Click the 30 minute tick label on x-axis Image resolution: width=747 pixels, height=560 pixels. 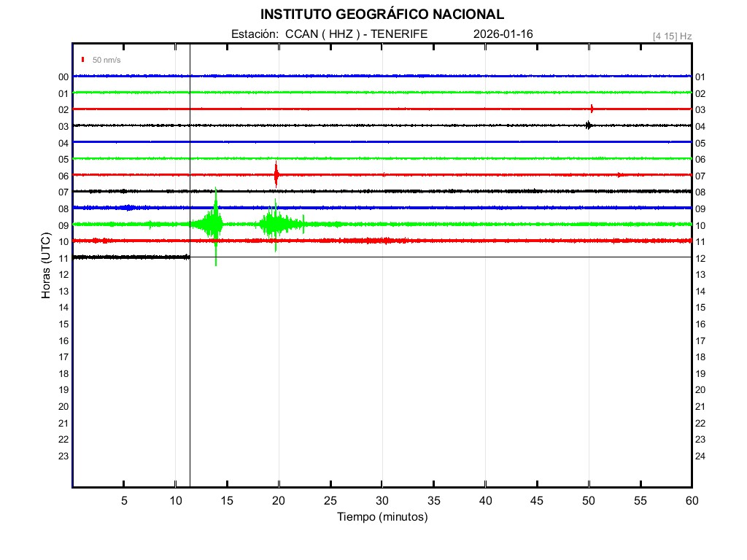[x=382, y=500]
